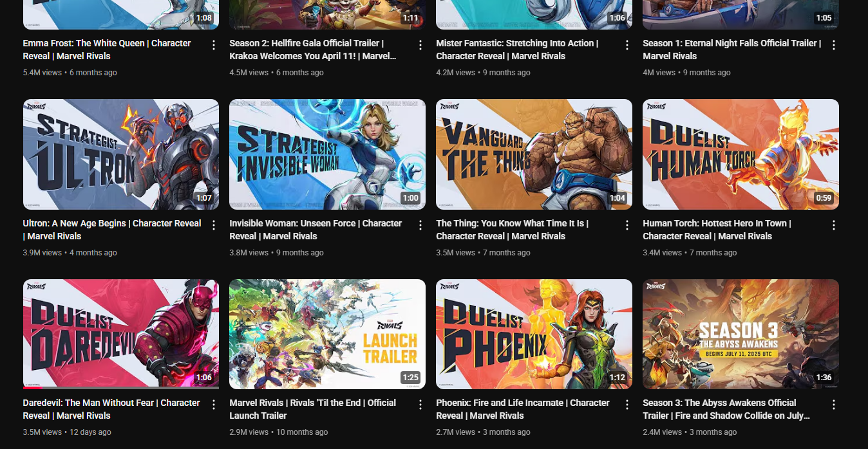The image size is (868, 449).
Task: Play the Season 3 Abyss Awakens thumbnail
Action: [741, 334]
